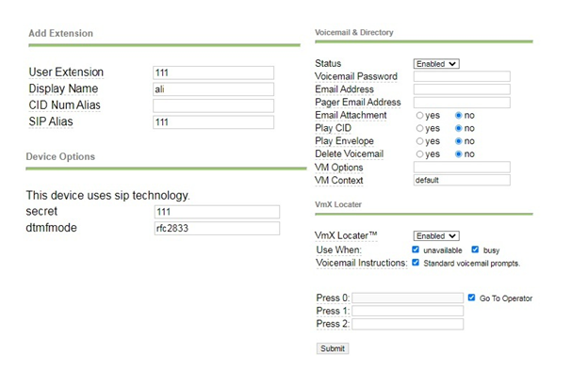Click the VmX Locater section heading
This screenshot has width=588, height=370.
[x=338, y=204]
